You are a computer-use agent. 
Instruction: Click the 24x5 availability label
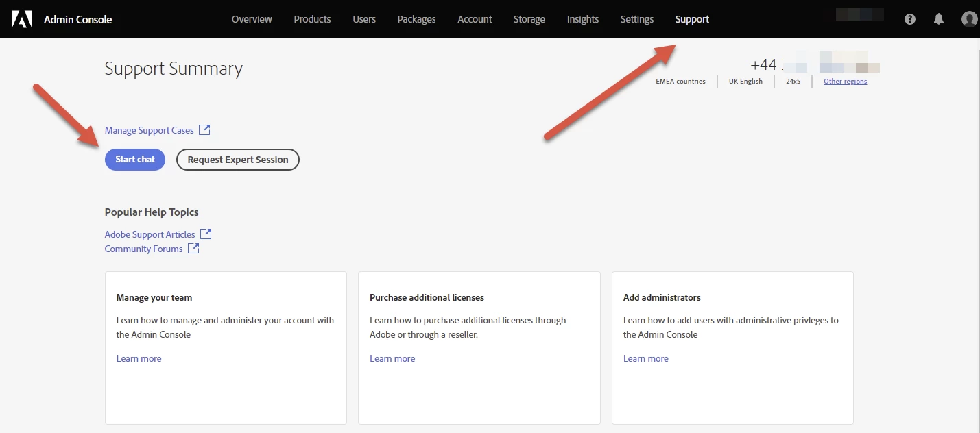click(793, 81)
